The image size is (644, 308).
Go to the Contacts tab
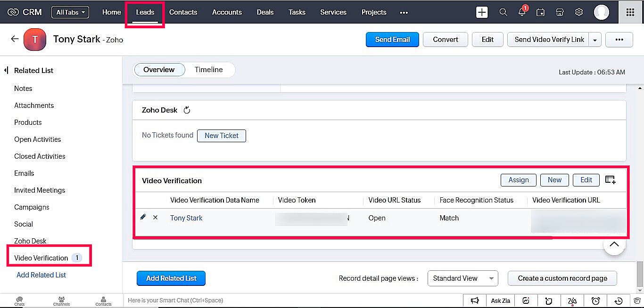tap(183, 12)
